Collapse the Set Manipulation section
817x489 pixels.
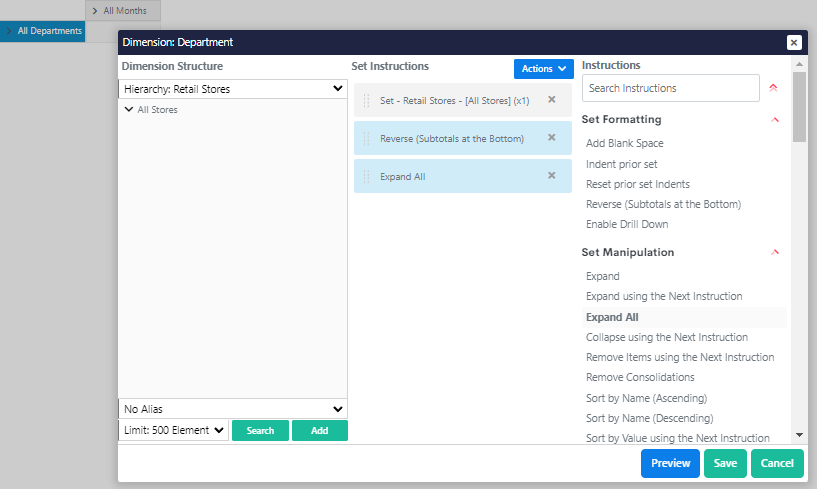coord(775,253)
